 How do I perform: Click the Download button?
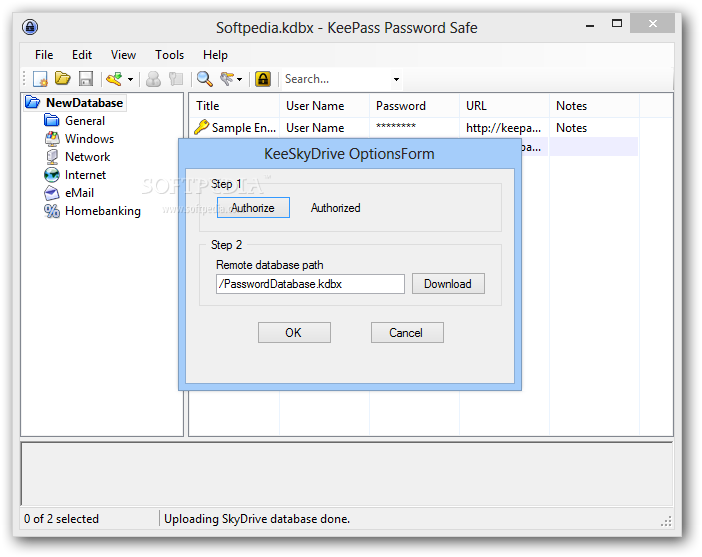[448, 284]
